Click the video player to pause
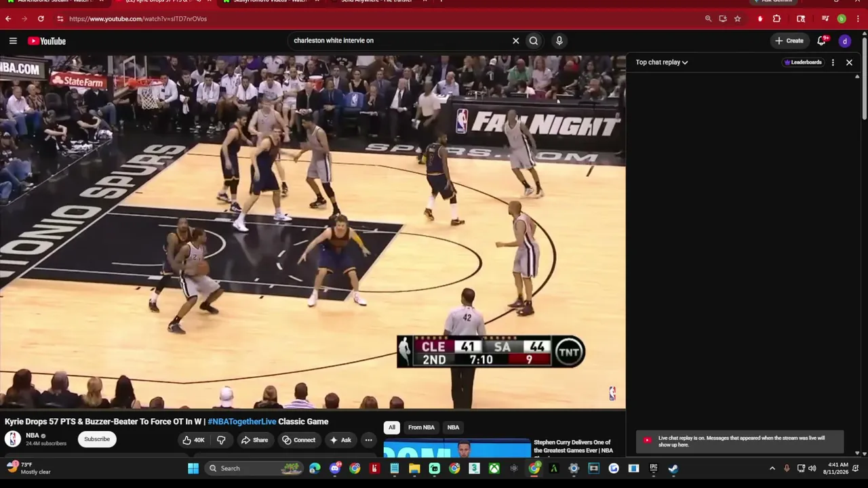868x488 pixels. click(x=313, y=232)
